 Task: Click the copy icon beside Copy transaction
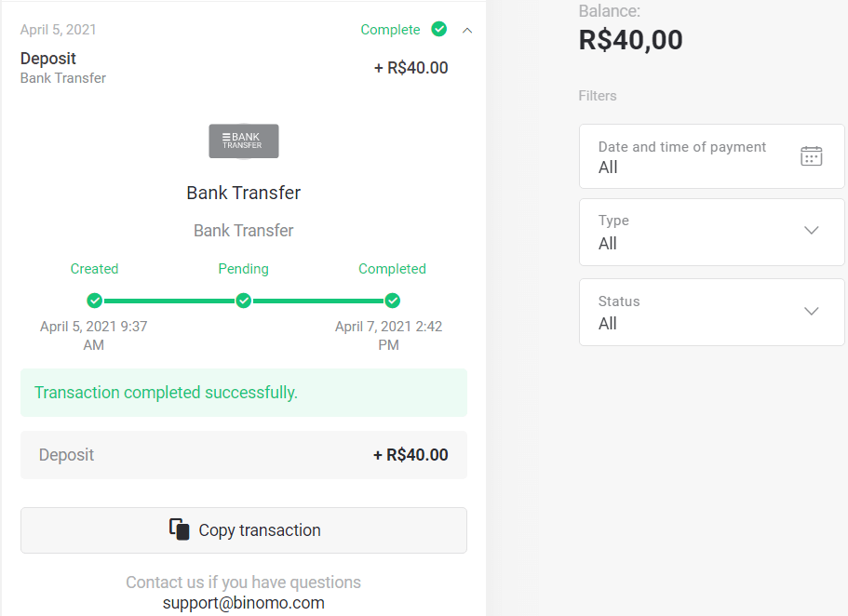(x=180, y=529)
